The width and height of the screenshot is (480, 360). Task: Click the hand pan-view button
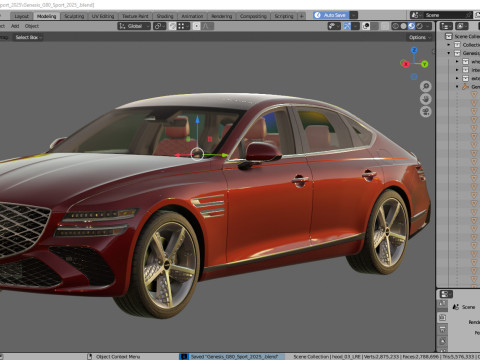[425, 99]
